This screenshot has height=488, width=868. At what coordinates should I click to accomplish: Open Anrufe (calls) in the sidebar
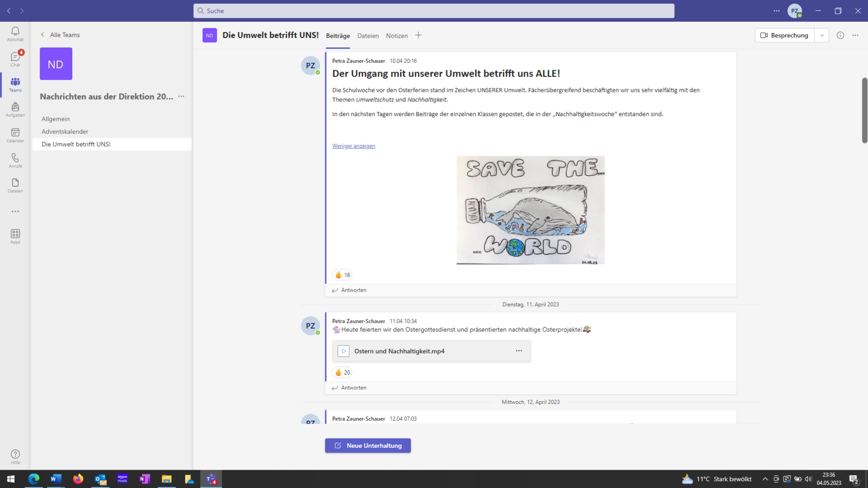[x=15, y=160]
